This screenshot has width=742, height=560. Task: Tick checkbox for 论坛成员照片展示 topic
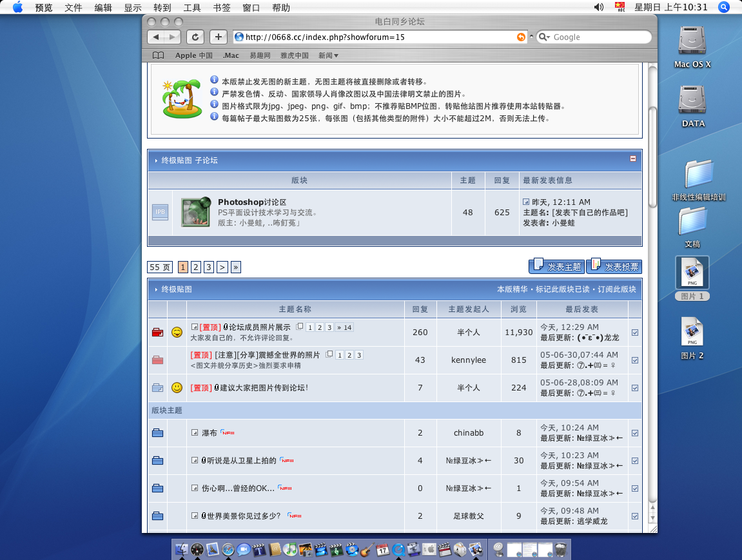[x=635, y=333]
